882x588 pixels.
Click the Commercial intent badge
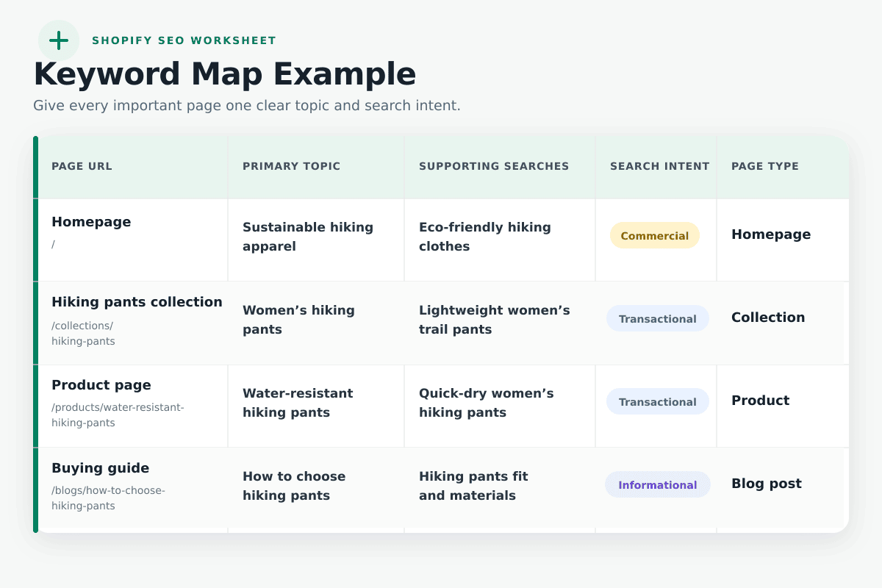(655, 236)
